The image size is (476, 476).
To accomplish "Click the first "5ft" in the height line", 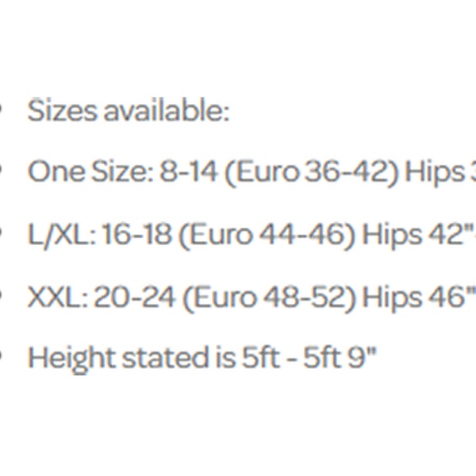I will (x=262, y=359).
